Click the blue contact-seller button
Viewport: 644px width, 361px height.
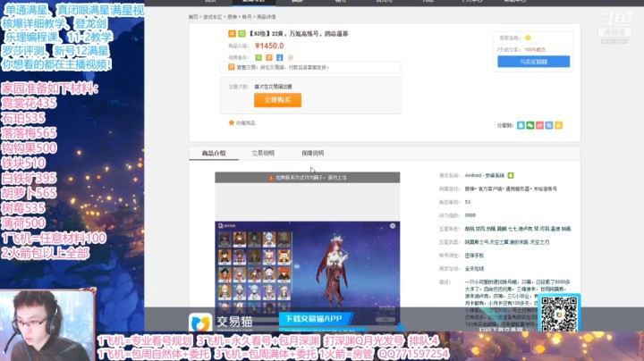pos(533,62)
